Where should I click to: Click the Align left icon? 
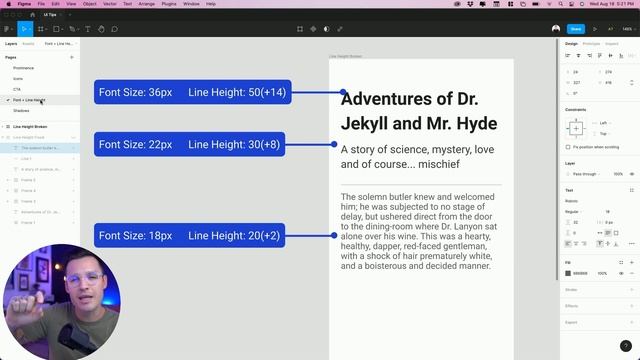click(x=568, y=56)
